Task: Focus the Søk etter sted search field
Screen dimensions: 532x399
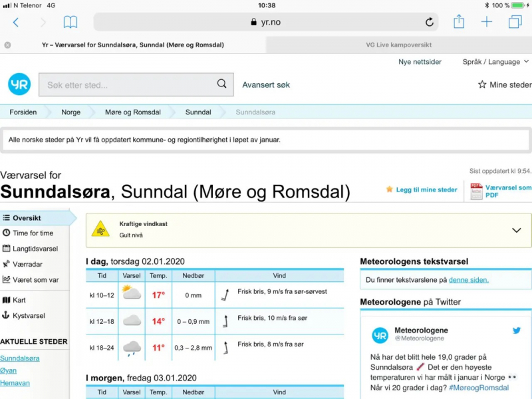Action: (130, 84)
